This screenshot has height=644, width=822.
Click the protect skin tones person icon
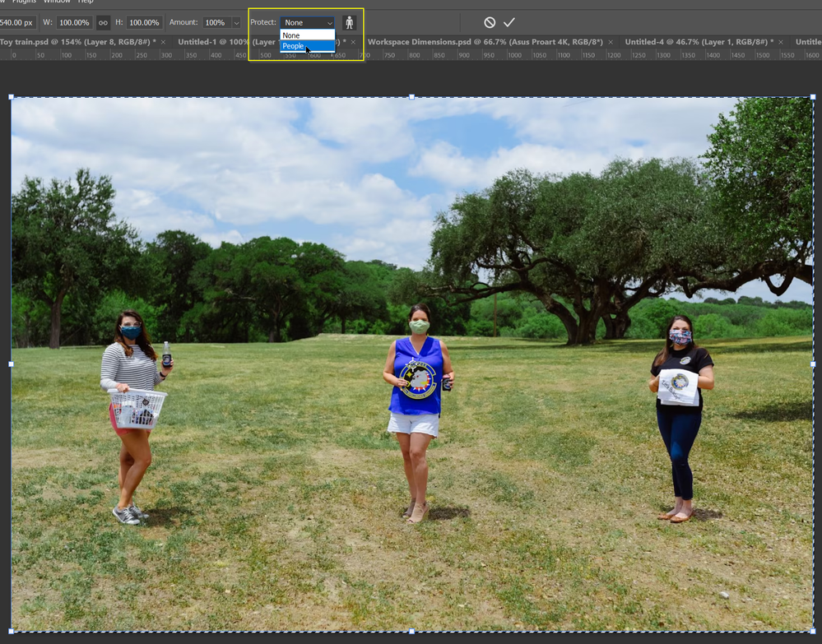click(x=349, y=22)
